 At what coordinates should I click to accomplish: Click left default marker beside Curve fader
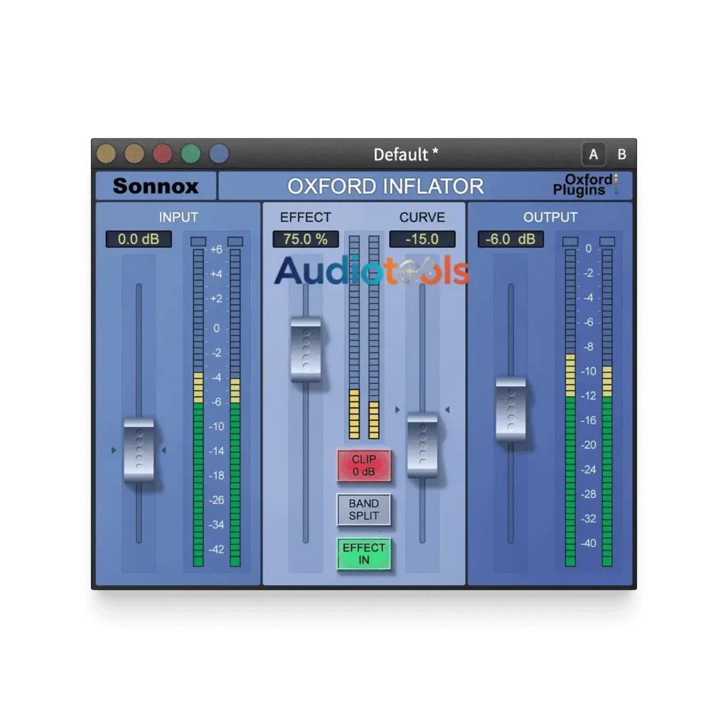(397, 409)
